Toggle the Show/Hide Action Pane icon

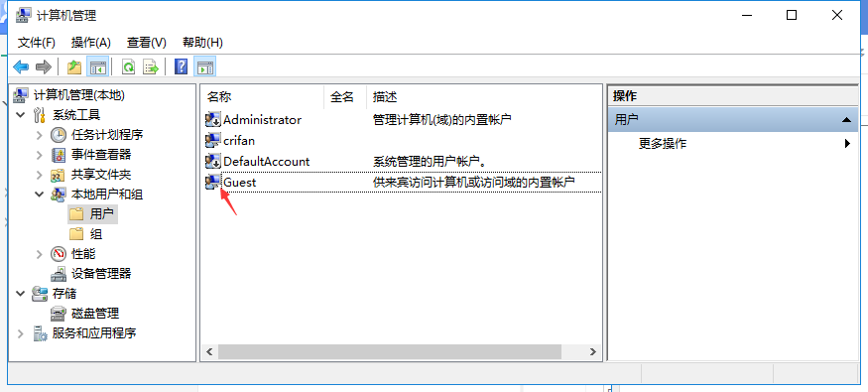coord(204,67)
